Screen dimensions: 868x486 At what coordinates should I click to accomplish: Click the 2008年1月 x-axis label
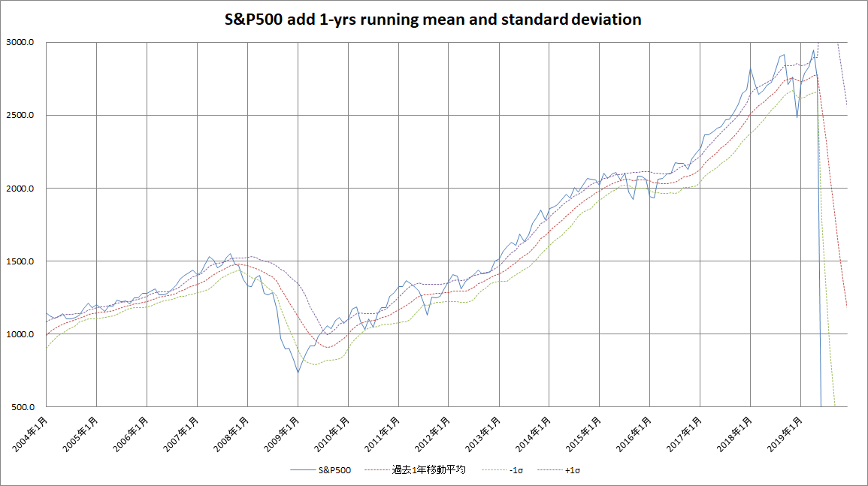232,434
